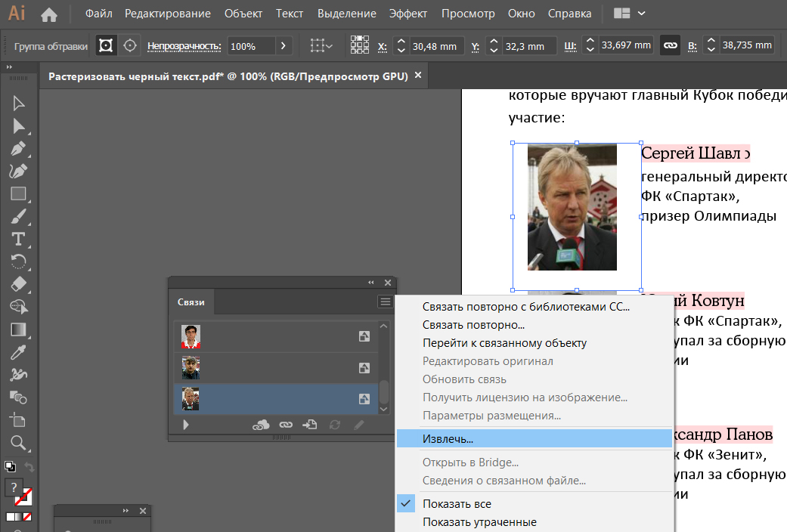Viewport: 787px width, 532px height.
Task: Open the 'Эффект' menu
Action: coord(408,14)
